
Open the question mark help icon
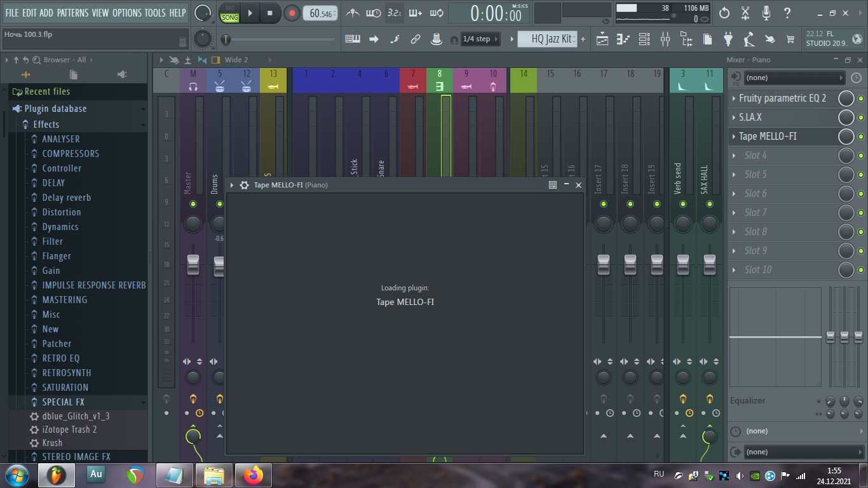point(787,13)
